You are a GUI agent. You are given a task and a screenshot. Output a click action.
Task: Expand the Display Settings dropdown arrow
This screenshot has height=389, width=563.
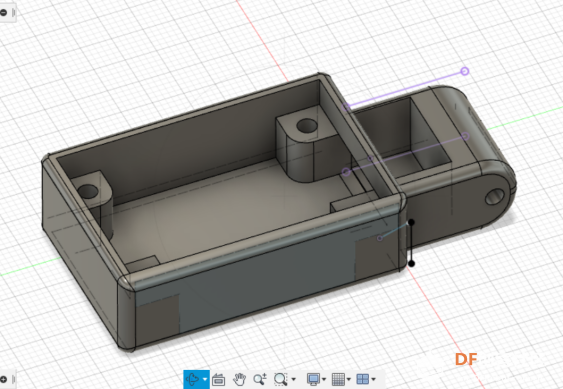pos(324,379)
